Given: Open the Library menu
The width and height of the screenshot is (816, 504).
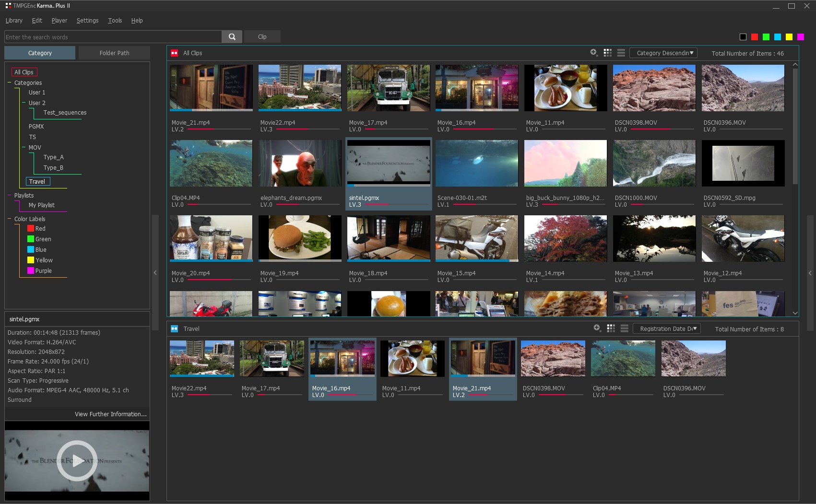Looking at the screenshot, I should (x=14, y=21).
